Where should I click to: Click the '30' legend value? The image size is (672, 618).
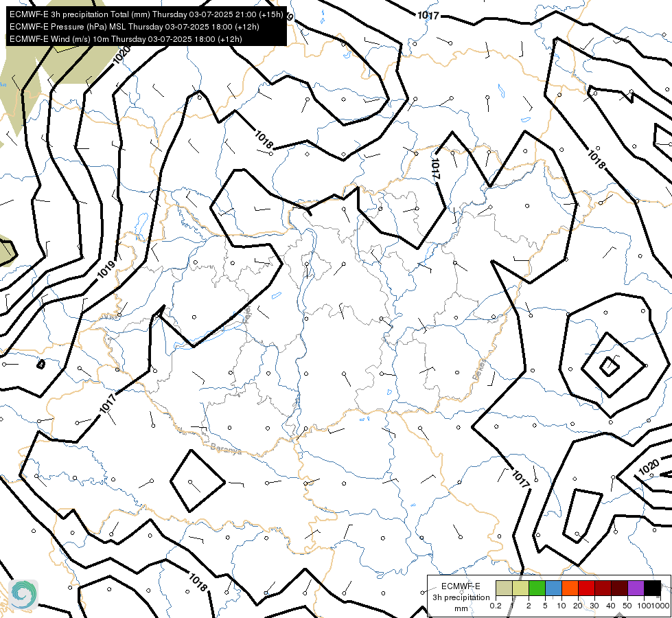(x=594, y=606)
